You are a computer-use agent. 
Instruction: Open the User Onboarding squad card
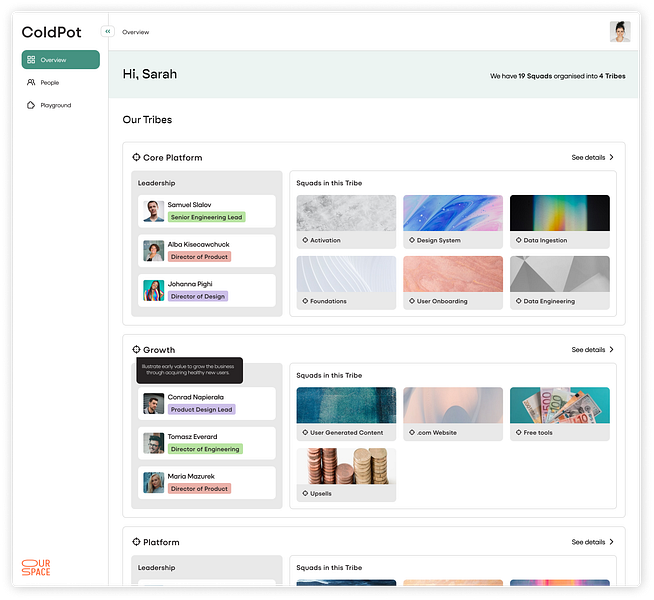point(453,283)
